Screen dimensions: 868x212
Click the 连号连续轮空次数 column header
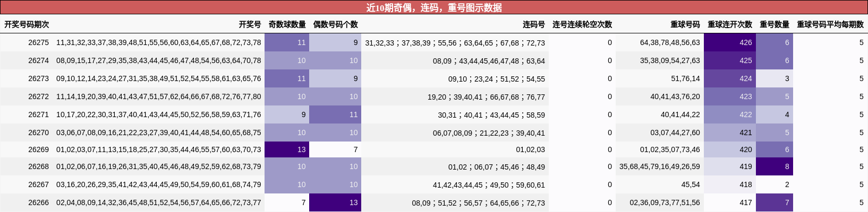pyautogui.click(x=582, y=24)
